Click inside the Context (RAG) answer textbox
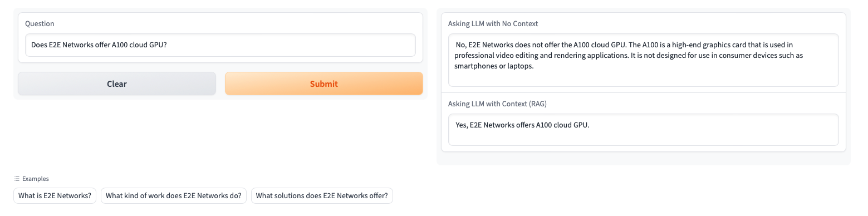 643,130
